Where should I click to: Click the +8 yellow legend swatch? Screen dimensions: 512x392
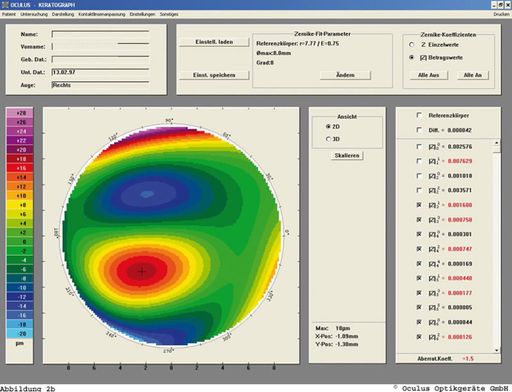tap(20, 205)
